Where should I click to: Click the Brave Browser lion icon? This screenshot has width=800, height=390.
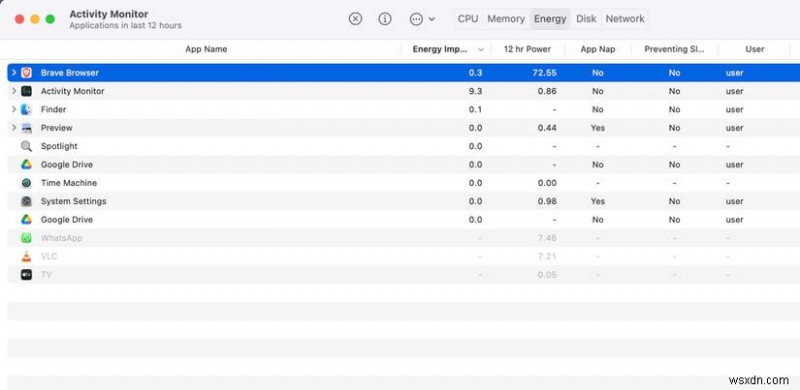[27, 72]
